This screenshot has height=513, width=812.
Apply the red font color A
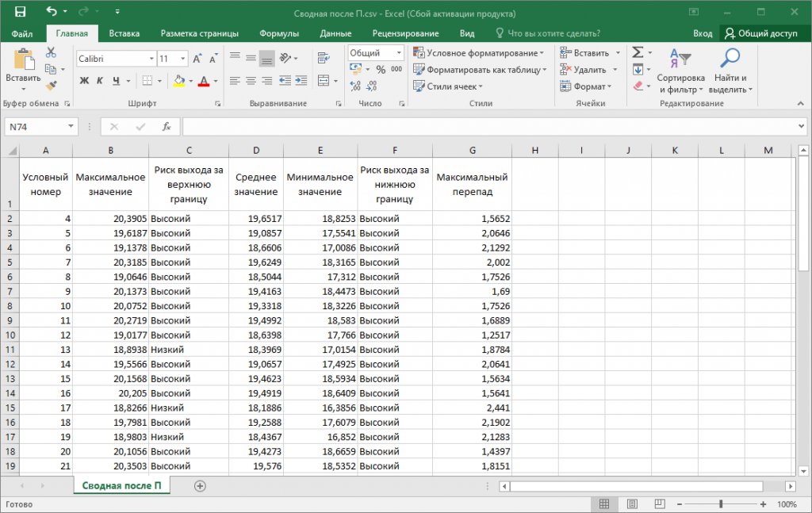204,81
